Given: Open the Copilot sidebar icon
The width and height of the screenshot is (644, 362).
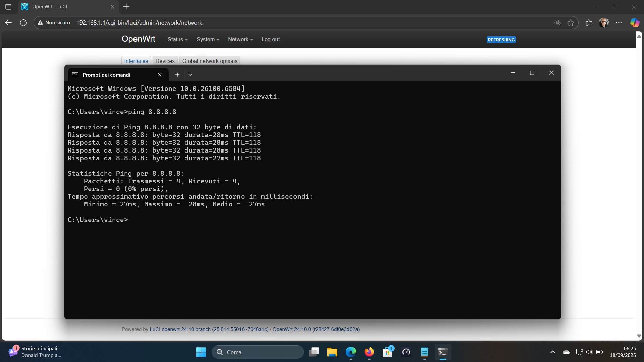Looking at the screenshot, I should (x=634, y=23).
